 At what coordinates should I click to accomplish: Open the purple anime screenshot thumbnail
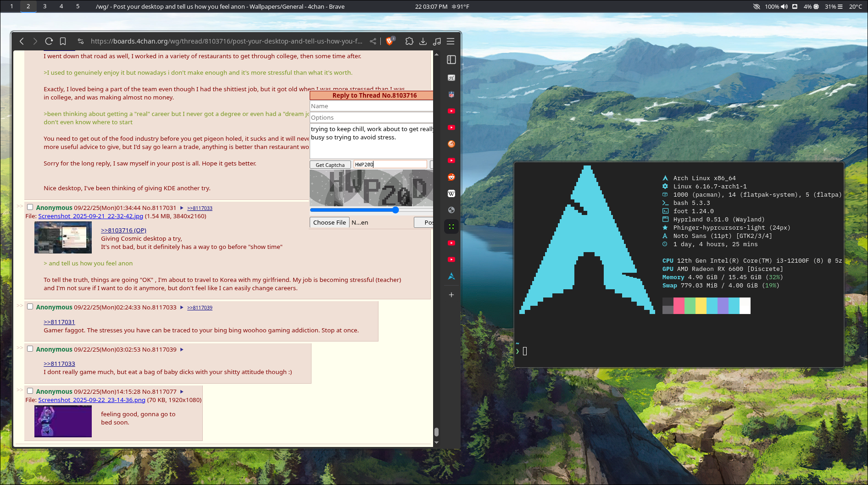[x=63, y=421]
